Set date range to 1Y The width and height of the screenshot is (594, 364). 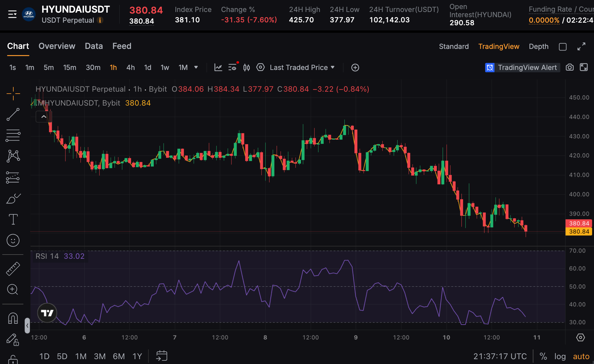(x=137, y=357)
